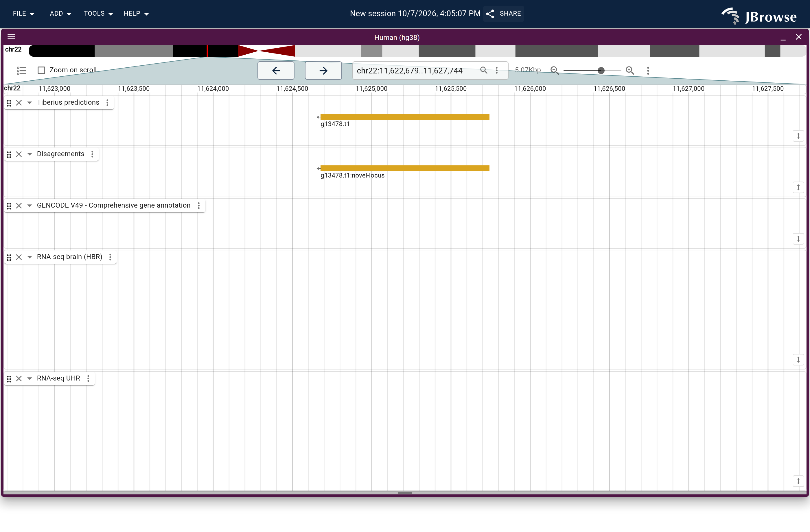Zoom in with the plus magnifier
The width and height of the screenshot is (810, 532).
pyautogui.click(x=630, y=71)
